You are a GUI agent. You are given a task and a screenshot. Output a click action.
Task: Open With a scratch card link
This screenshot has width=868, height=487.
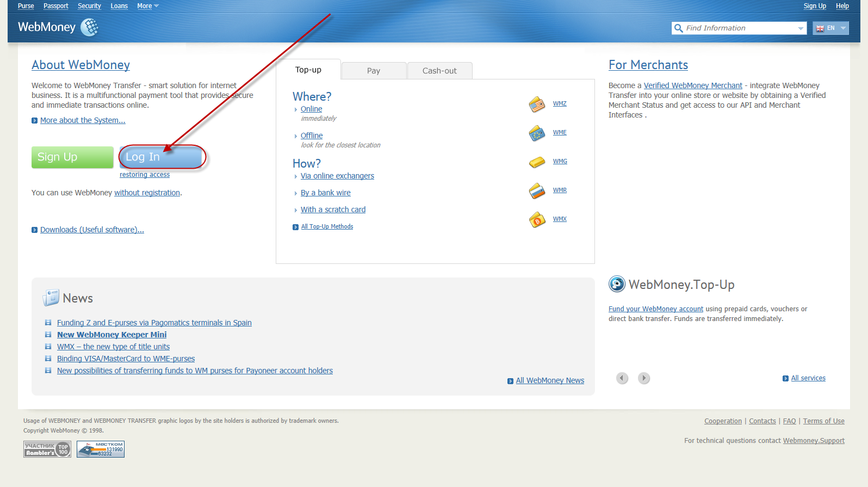(x=333, y=209)
